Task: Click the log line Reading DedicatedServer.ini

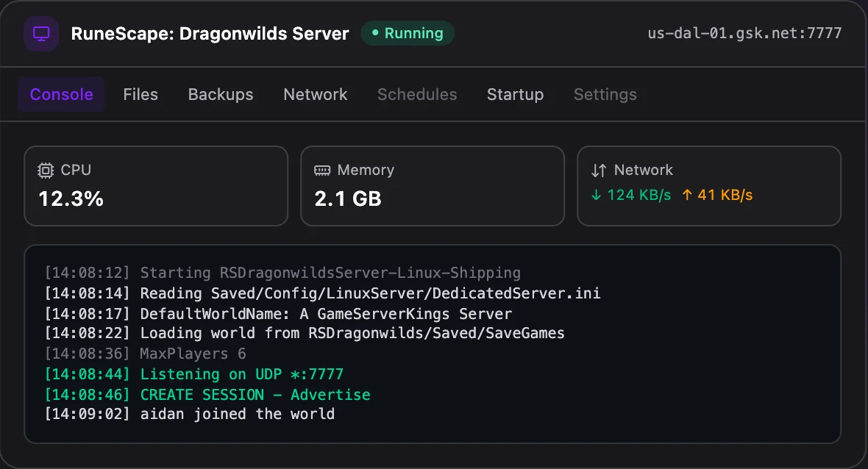Action: pyautogui.click(x=322, y=293)
